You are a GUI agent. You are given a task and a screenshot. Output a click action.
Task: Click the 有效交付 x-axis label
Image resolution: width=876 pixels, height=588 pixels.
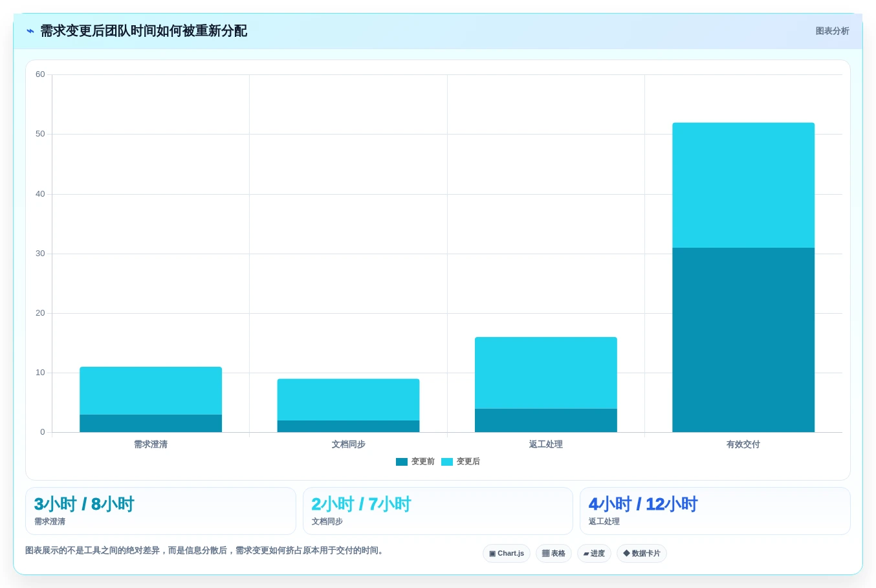tap(743, 444)
